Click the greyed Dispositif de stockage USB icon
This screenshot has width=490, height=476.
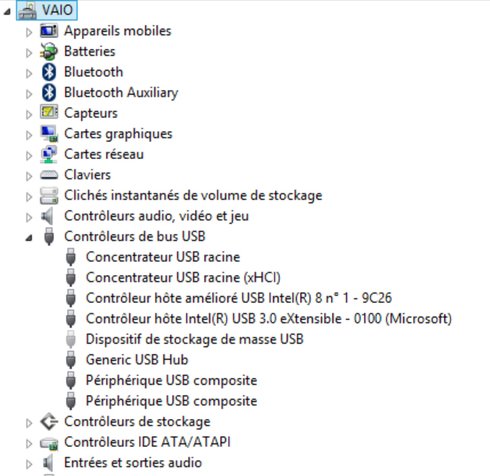[x=71, y=339]
